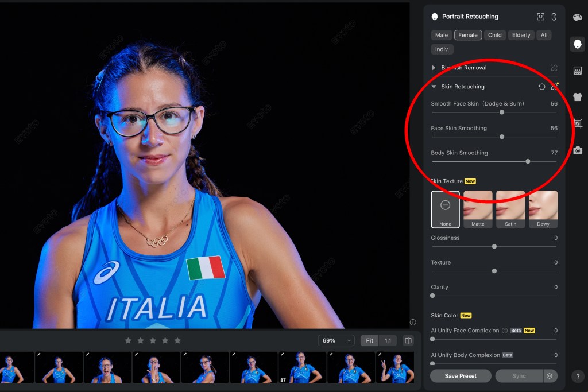Open the camera tethering panel icon
Screen dimensions: 588x392
click(577, 150)
